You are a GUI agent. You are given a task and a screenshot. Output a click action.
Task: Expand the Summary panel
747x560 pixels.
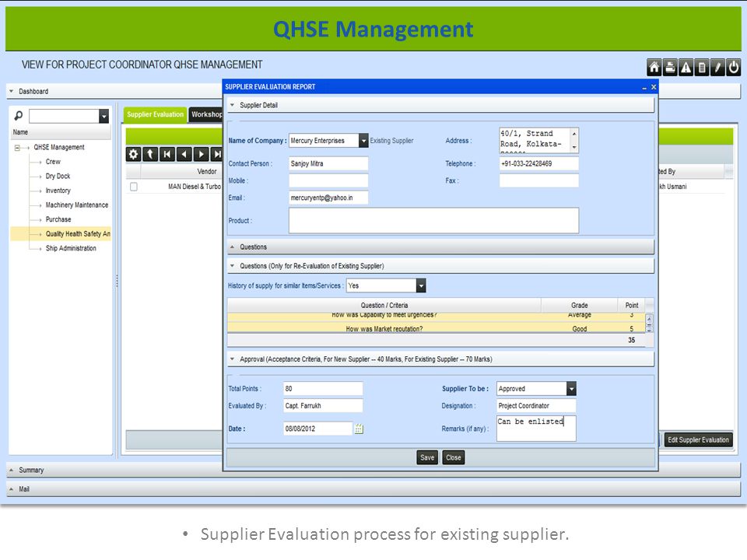[12, 470]
